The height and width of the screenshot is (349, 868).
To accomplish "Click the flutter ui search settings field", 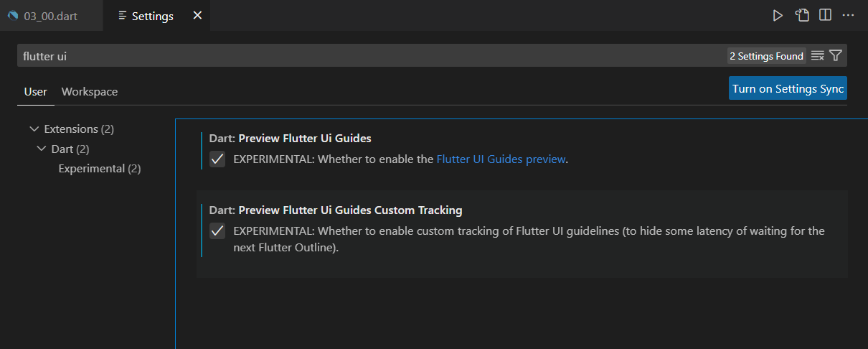I will pyautogui.click(x=372, y=56).
